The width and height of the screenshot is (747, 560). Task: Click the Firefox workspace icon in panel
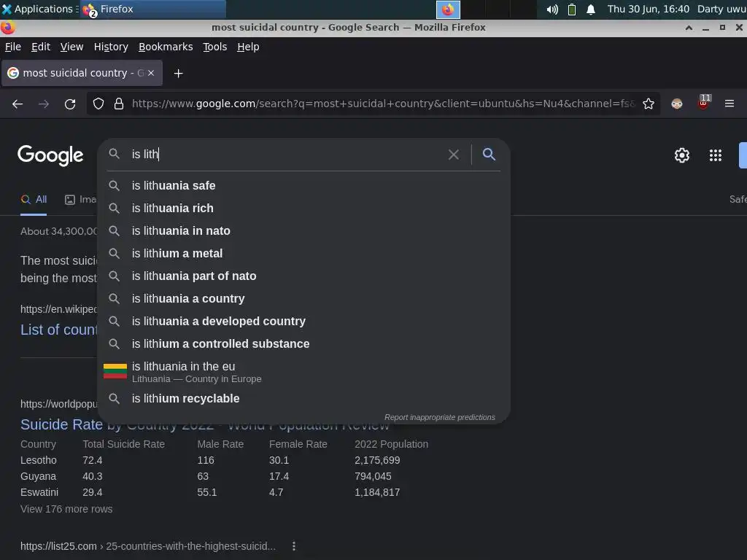448,9
